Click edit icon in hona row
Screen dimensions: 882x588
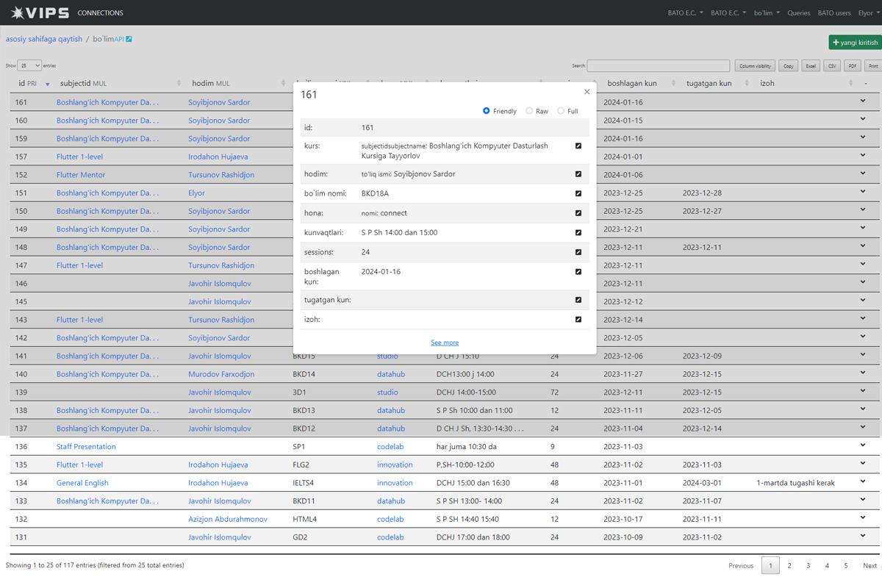pyautogui.click(x=578, y=213)
